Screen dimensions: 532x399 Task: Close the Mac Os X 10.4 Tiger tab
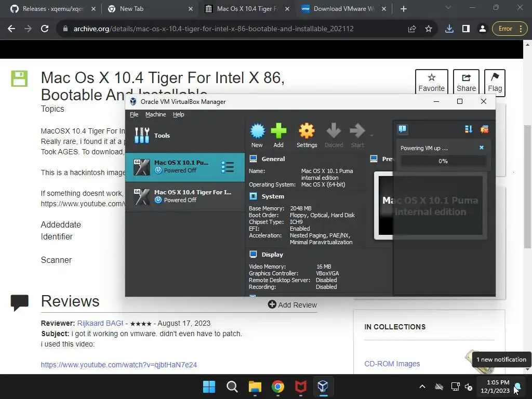point(287,9)
